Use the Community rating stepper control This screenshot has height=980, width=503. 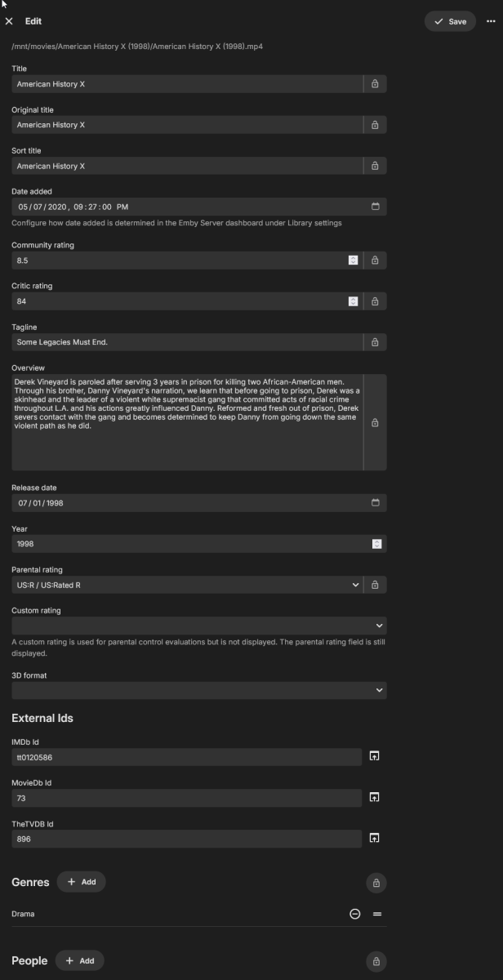click(x=353, y=260)
